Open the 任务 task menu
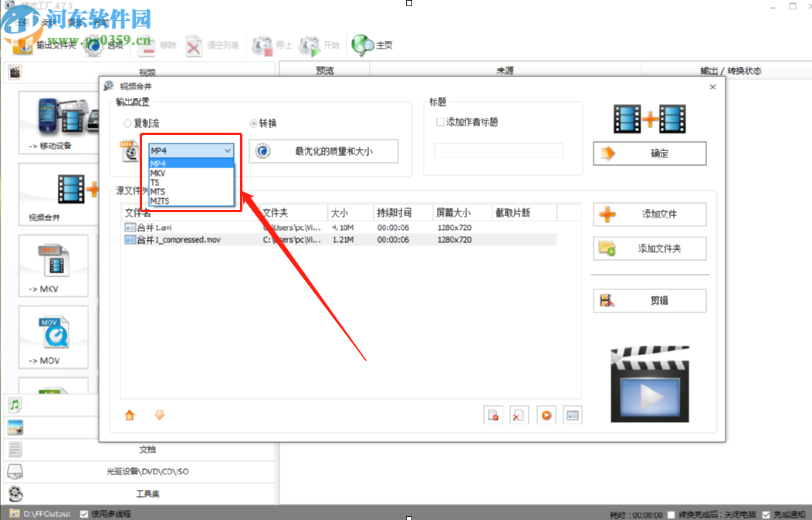Image resolution: width=812 pixels, height=520 pixels. click(22, 22)
